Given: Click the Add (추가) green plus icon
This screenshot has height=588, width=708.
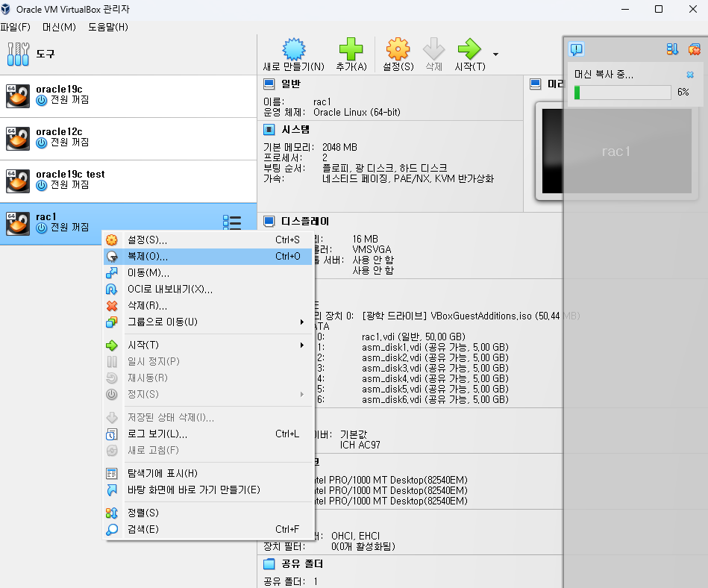Looking at the screenshot, I should pos(351,49).
